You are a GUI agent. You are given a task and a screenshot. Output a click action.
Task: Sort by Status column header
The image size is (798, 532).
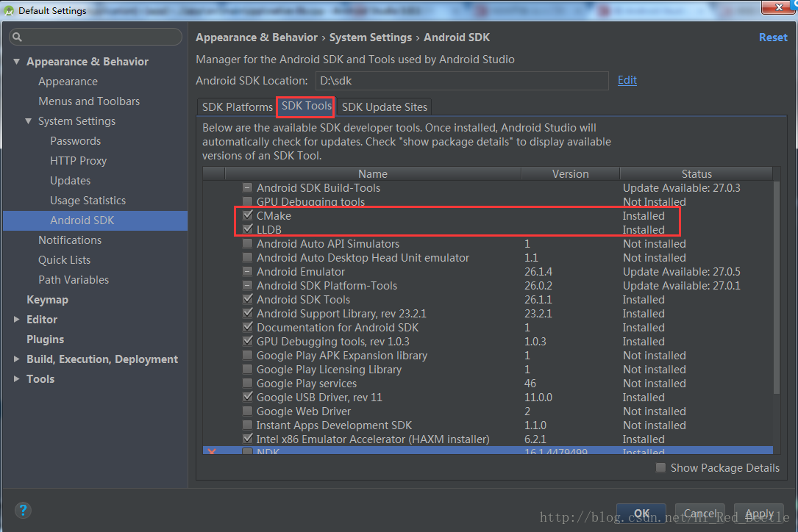(x=697, y=174)
